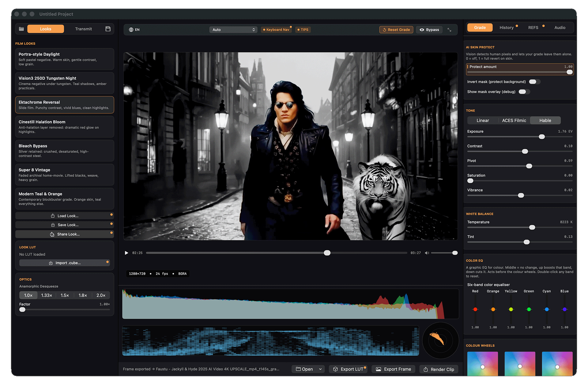Click the fullscreen expand arrows icon
The height and width of the screenshot is (390, 588).
[449, 30]
